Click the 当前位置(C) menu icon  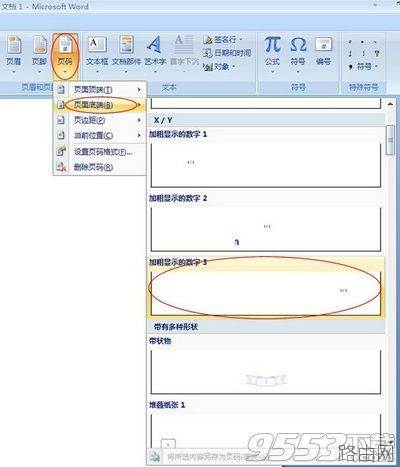(61, 135)
